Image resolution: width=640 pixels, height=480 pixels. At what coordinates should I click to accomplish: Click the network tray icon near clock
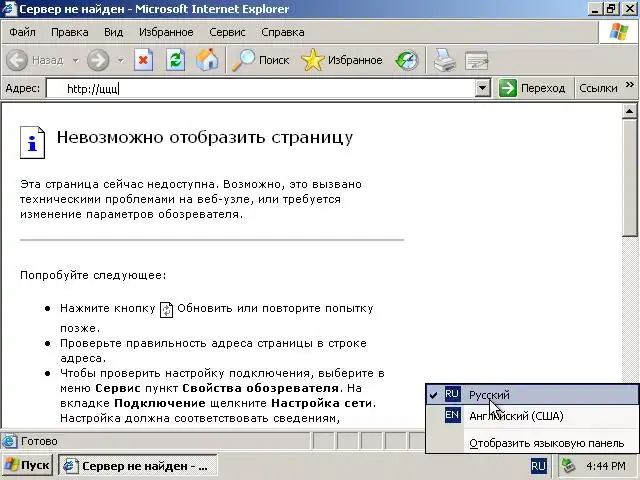tap(568, 466)
